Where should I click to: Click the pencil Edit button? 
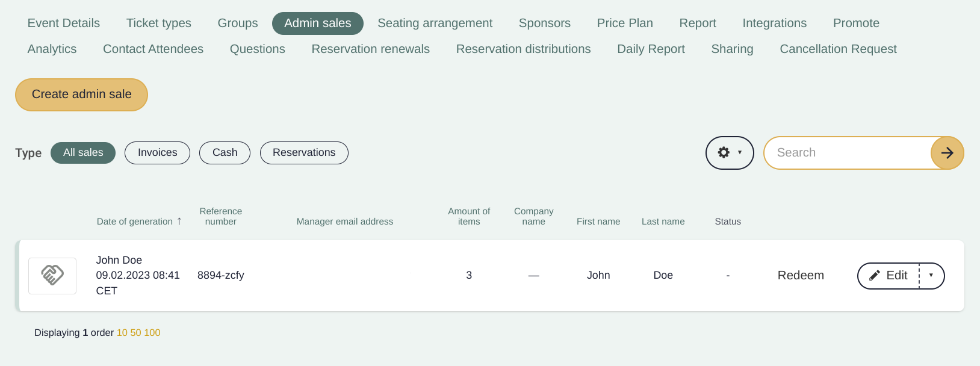tap(889, 276)
